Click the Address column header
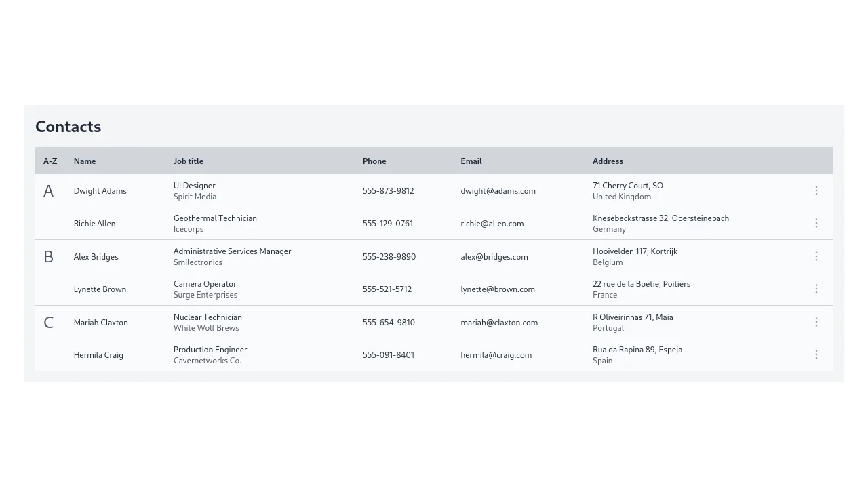Image resolution: width=868 pixels, height=488 pixels. click(x=608, y=161)
